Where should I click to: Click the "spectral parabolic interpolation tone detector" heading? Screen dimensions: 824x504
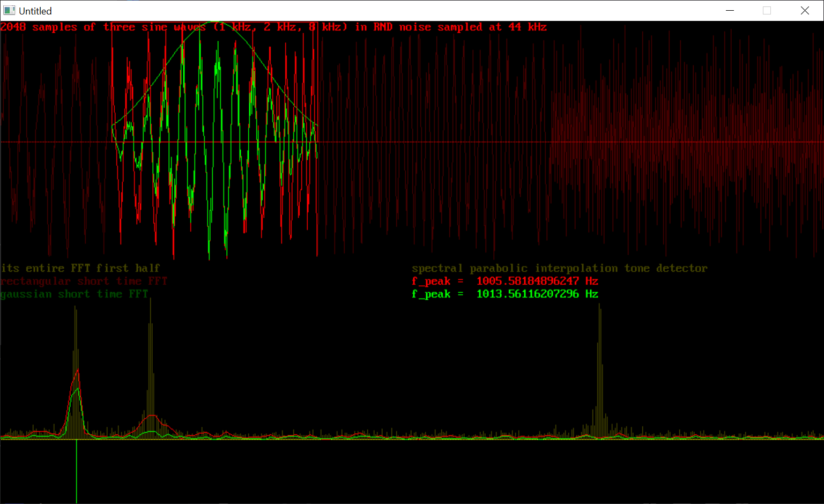click(x=559, y=268)
